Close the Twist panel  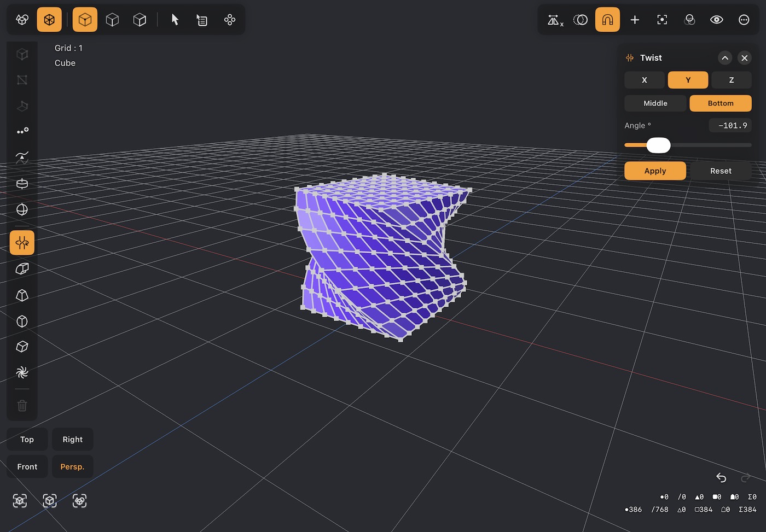click(745, 58)
